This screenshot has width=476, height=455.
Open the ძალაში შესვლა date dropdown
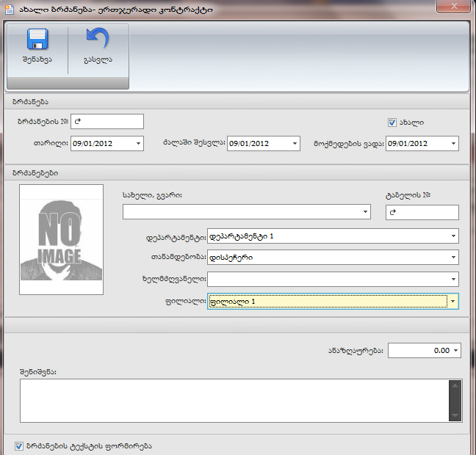pos(295,144)
